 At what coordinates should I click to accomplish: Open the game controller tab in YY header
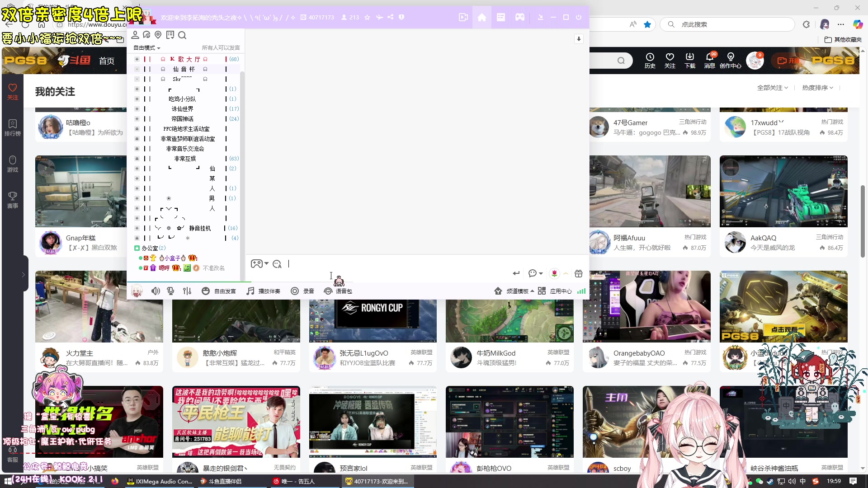520,17
